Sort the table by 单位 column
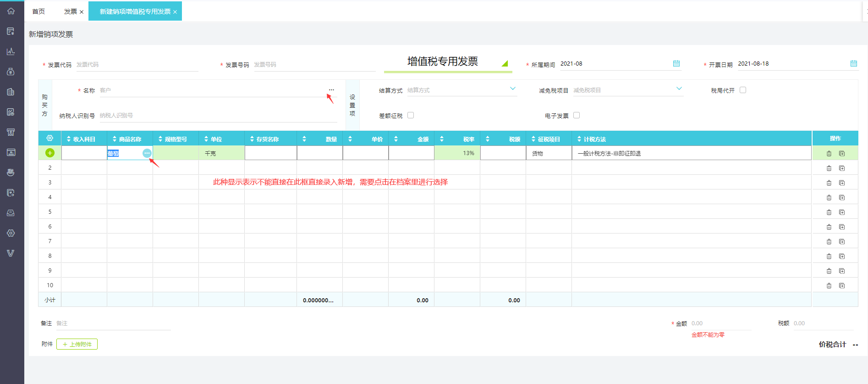Viewport: 868px width, 384px height. pyautogui.click(x=206, y=139)
